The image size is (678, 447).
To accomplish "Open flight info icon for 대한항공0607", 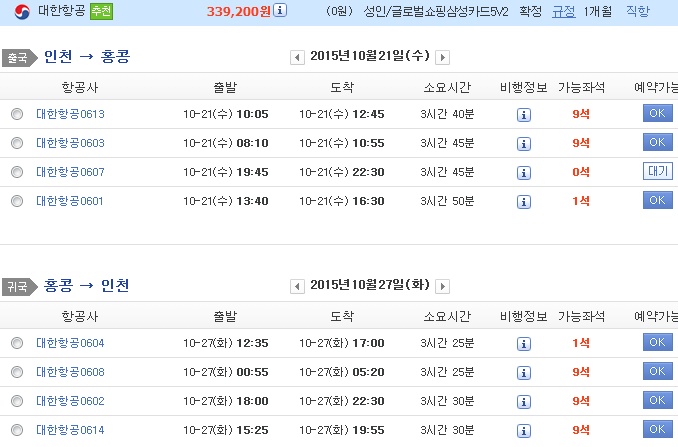I will pyautogui.click(x=524, y=172).
